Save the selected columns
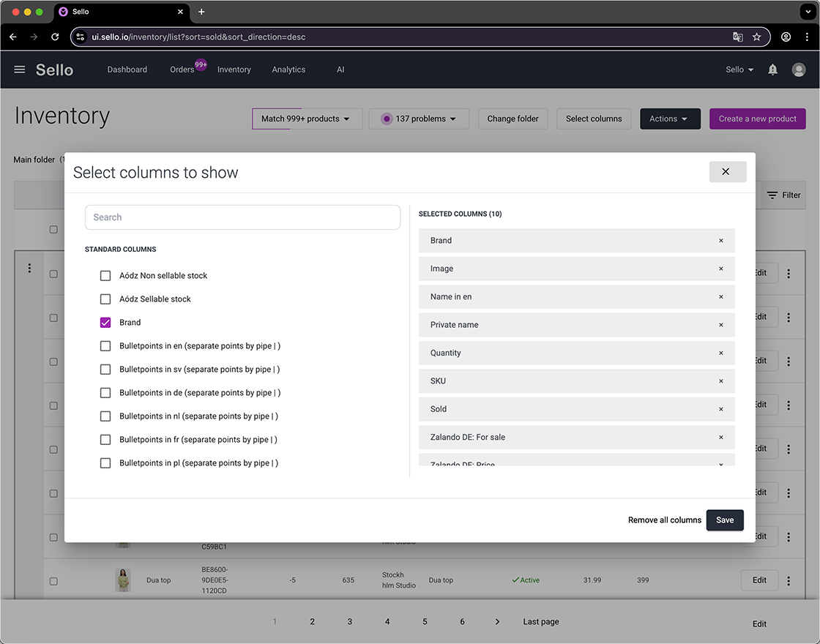The width and height of the screenshot is (820, 644). point(725,520)
